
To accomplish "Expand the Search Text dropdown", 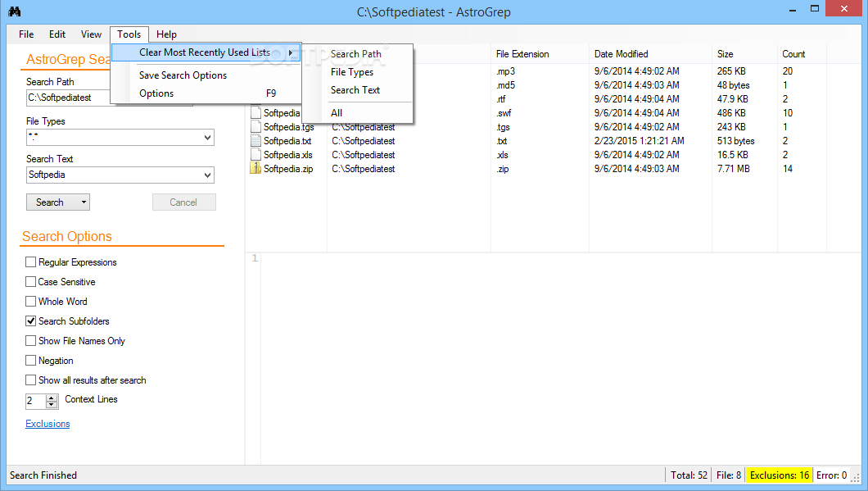I will (x=208, y=175).
